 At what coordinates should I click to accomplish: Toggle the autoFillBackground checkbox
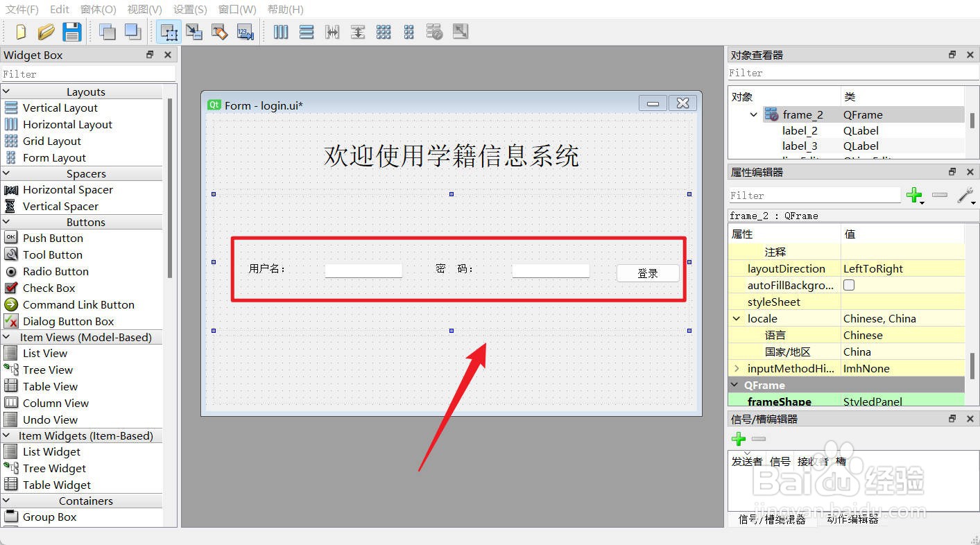point(849,285)
